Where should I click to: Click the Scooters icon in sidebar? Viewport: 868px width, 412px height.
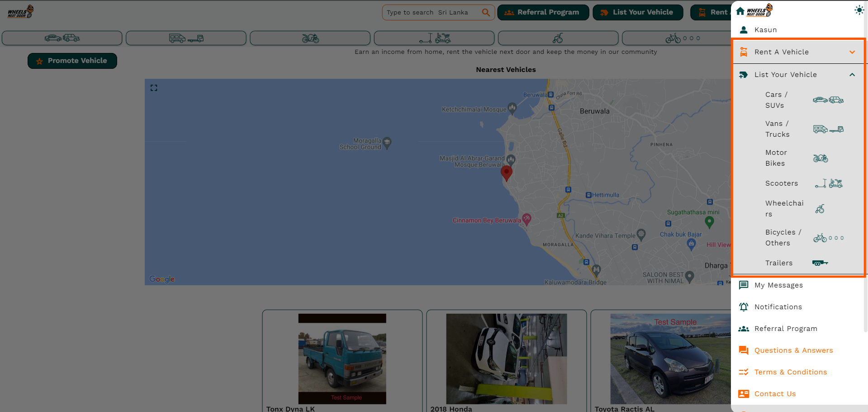(x=828, y=183)
